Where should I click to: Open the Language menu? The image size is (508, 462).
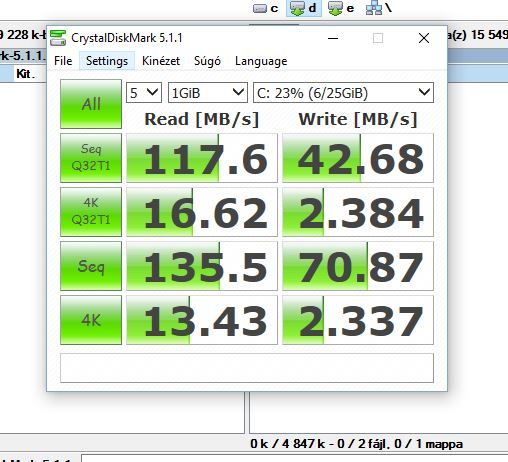click(x=261, y=61)
